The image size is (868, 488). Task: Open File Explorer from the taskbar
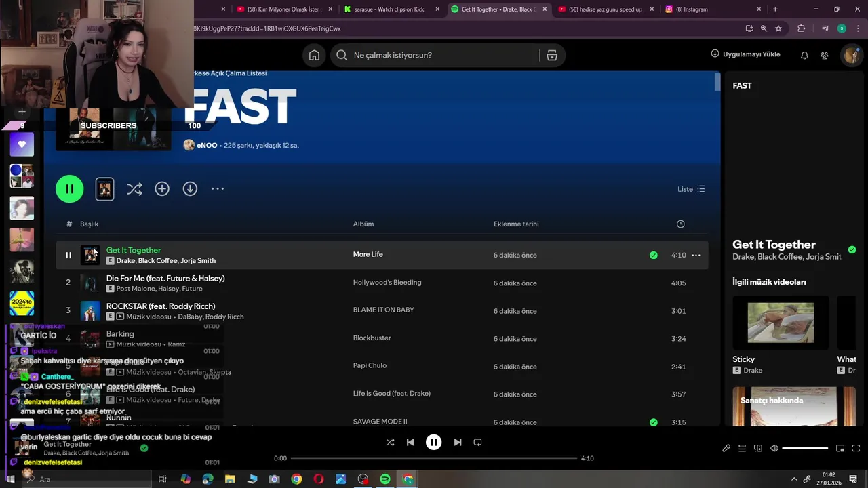point(230,479)
